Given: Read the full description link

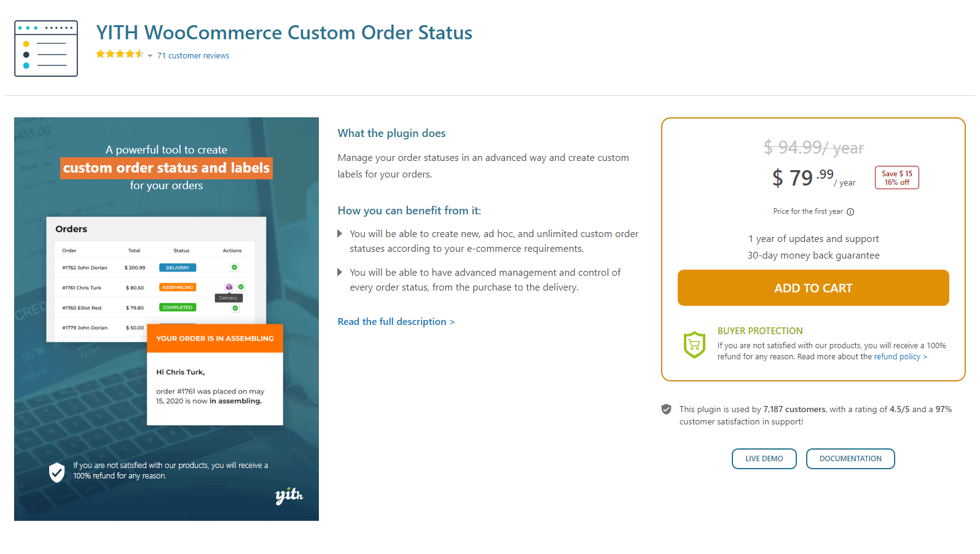Looking at the screenshot, I should pyautogui.click(x=396, y=322).
